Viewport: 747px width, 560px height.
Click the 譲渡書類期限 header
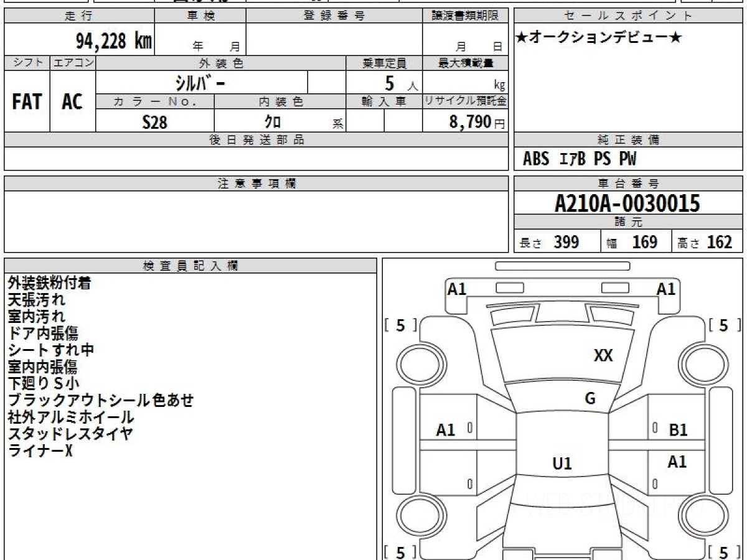coord(465,16)
